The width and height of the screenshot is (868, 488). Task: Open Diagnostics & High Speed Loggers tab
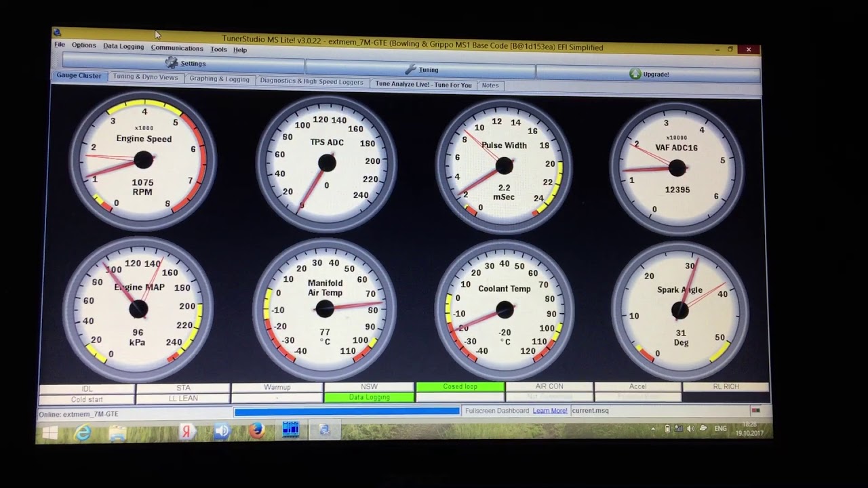pyautogui.click(x=311, y=81)
